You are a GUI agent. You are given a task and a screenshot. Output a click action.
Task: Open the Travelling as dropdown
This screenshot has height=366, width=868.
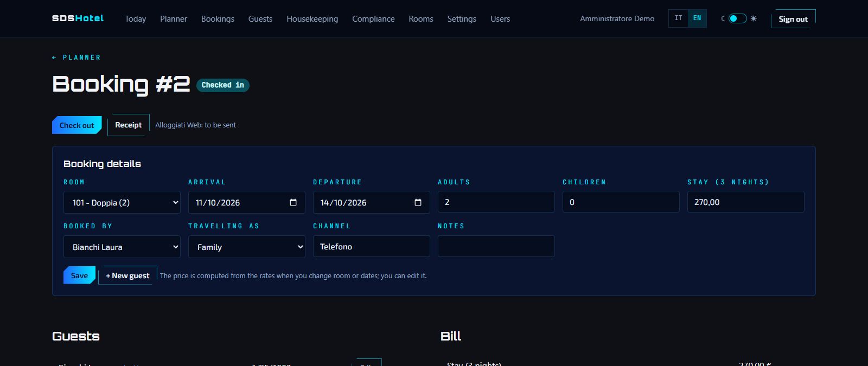pyautogui.click(x=247, y=247)
